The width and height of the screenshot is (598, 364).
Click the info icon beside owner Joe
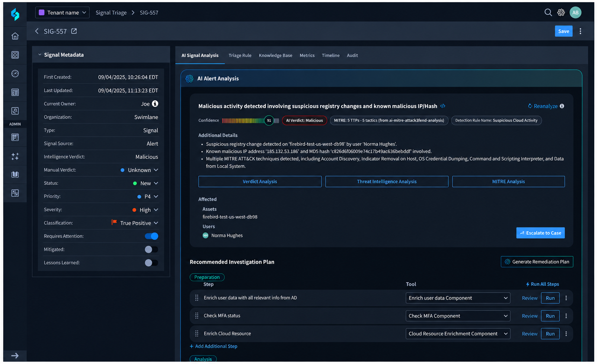(155, 103)
